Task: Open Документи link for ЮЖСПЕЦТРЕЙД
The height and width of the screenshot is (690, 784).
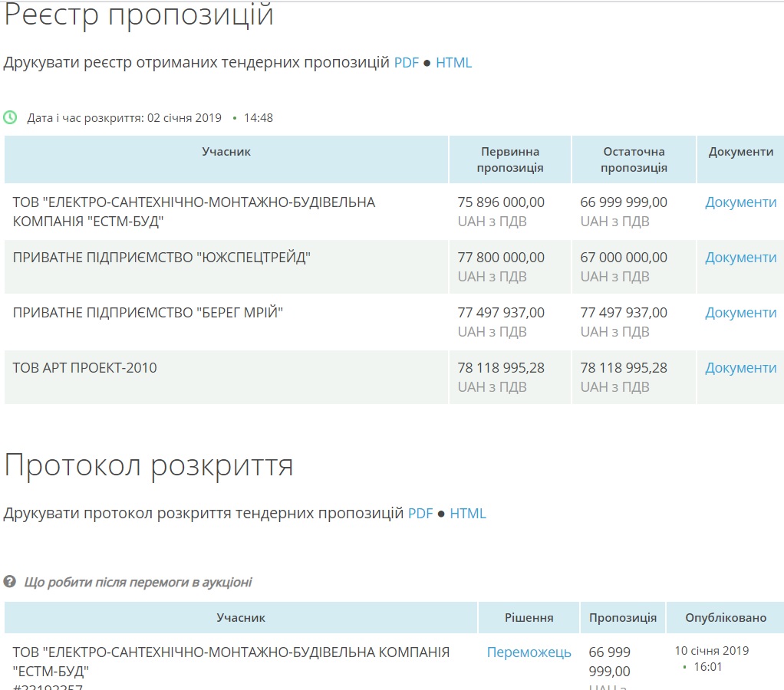Action: click(740, 258)
